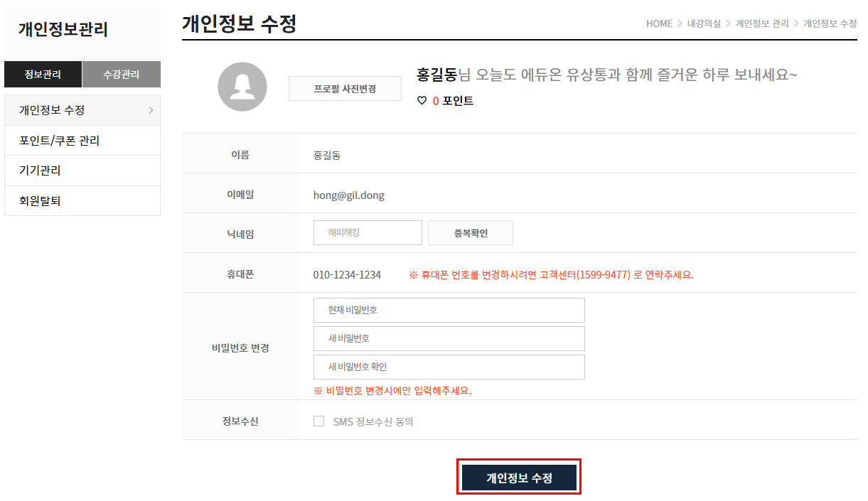Open 내강의실 breadcrumb link

click(704, 23)
